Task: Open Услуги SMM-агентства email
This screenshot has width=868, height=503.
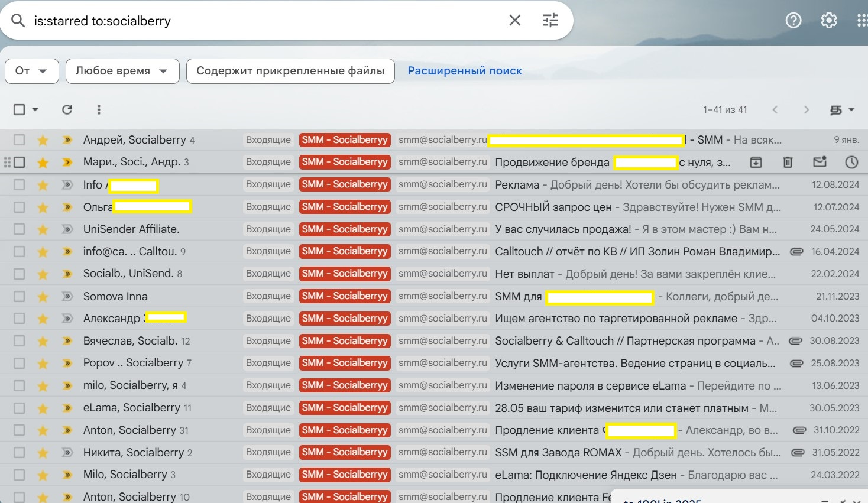Action: (636, 363)
